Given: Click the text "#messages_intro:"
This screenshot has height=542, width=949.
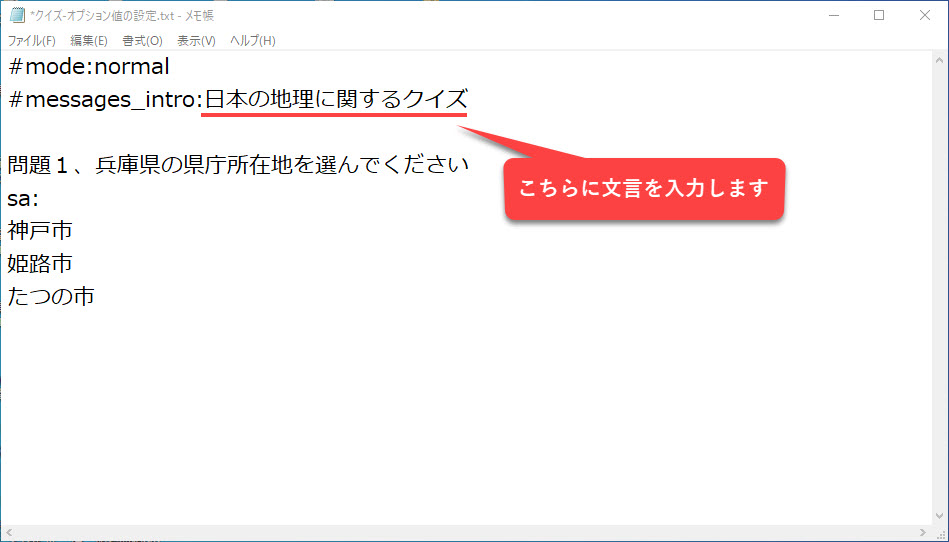Looking at the screenshot, I should point(105,100).
